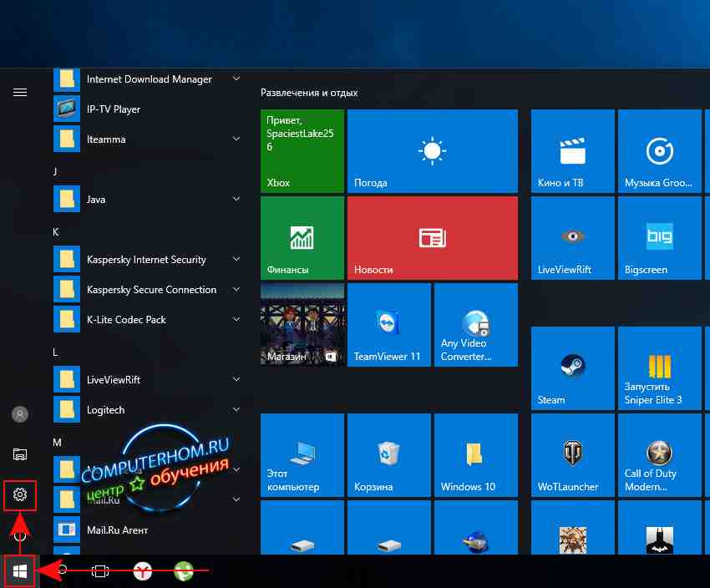Expand the Iteamma folder chevron

(x=236, y=139)
